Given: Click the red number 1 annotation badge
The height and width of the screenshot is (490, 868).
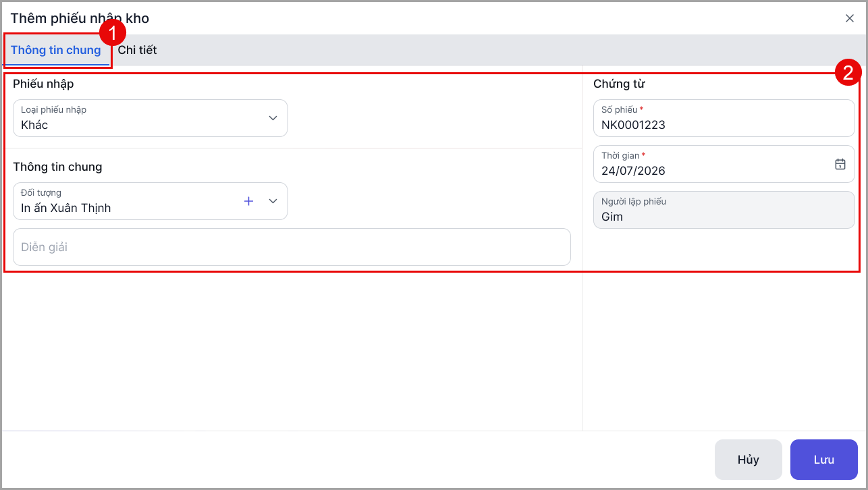Looking at the screenshot, I should click(113, 31).
